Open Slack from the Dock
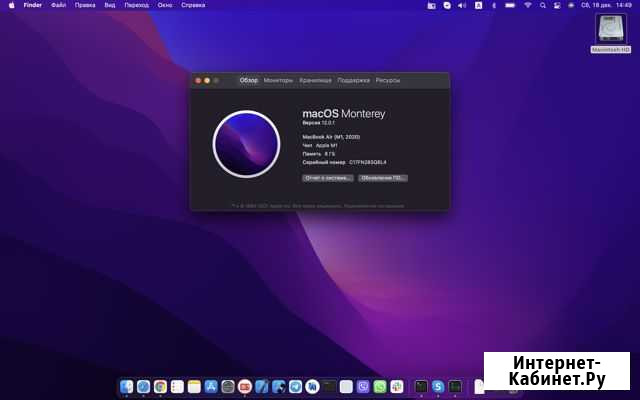Screen dimensions: 640x400 396,386
